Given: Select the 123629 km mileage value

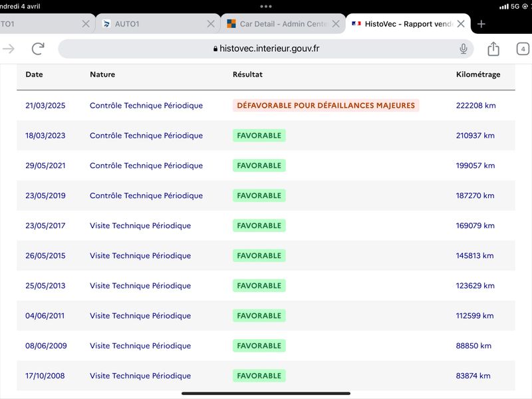Looking at the screenshot, I should coord(475,286).
